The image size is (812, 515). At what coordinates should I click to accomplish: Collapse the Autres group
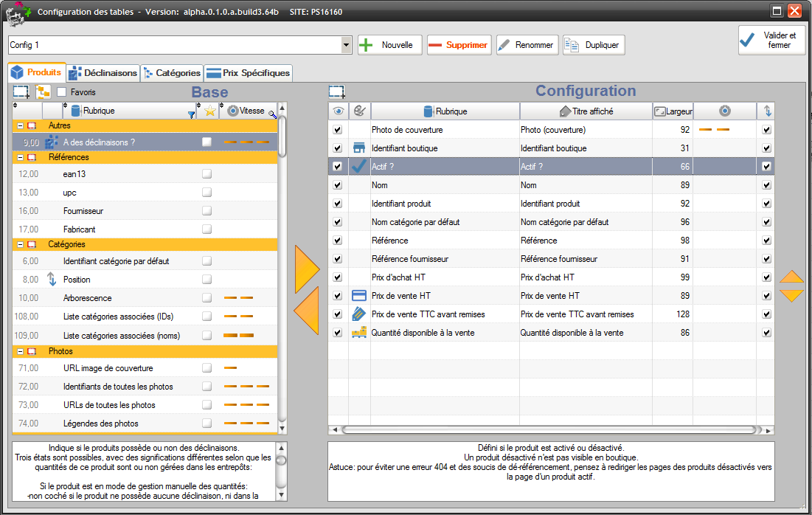[x=20, y=125]
